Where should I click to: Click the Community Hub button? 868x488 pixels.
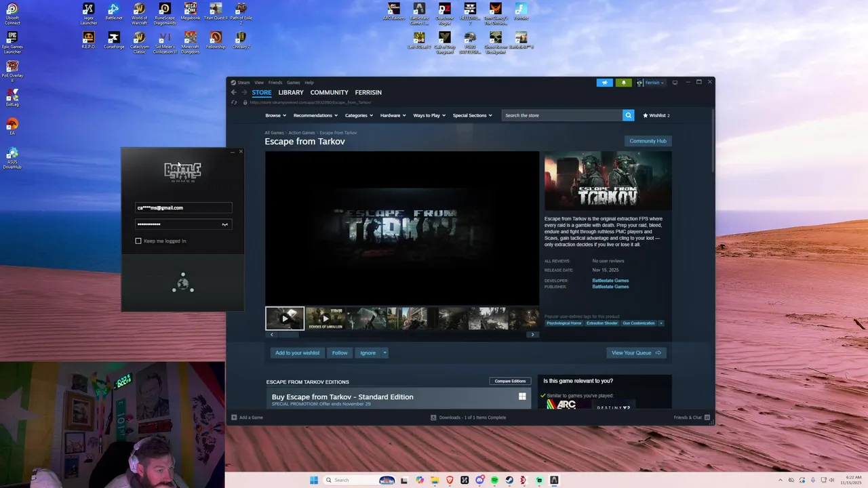pyautogui.click(x=648, y=141)
